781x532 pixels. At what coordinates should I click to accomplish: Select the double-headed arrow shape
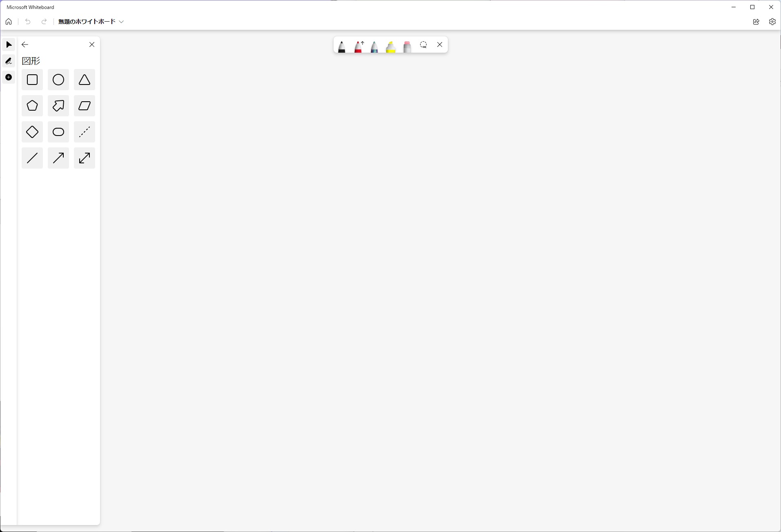pyautogui.click(x=85, y=158)
